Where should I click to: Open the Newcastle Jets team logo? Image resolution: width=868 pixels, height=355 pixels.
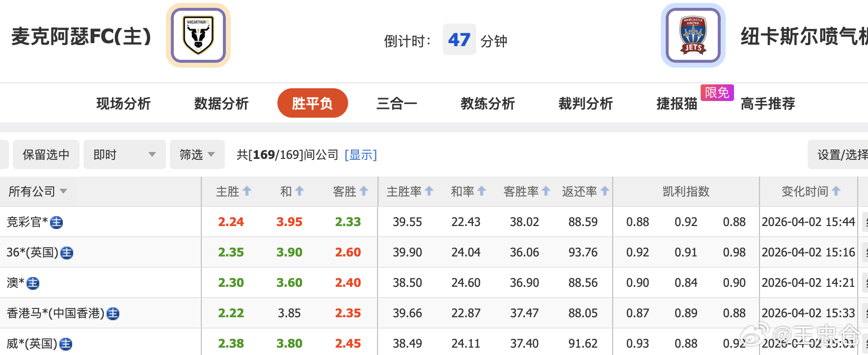click(693, 35)
